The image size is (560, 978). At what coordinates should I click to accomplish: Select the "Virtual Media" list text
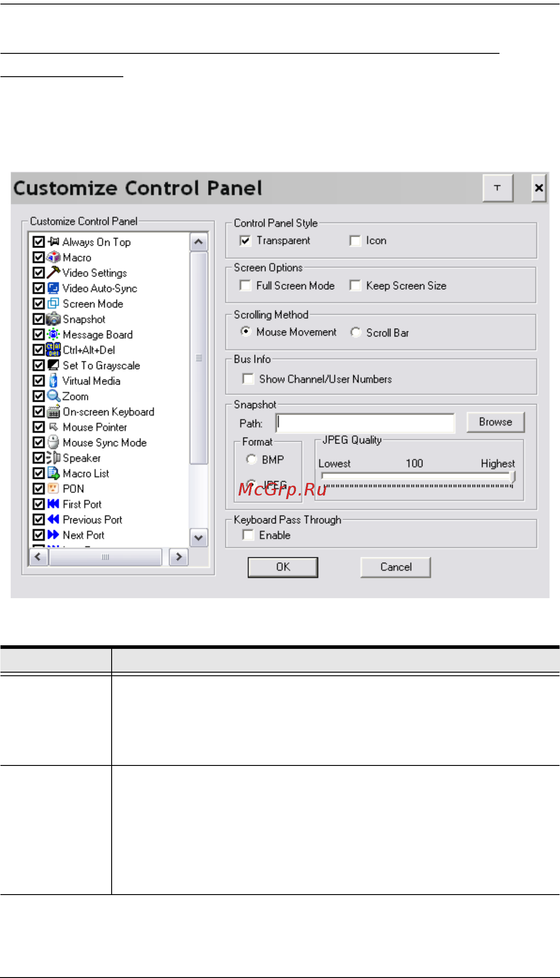tap(91, 381)
